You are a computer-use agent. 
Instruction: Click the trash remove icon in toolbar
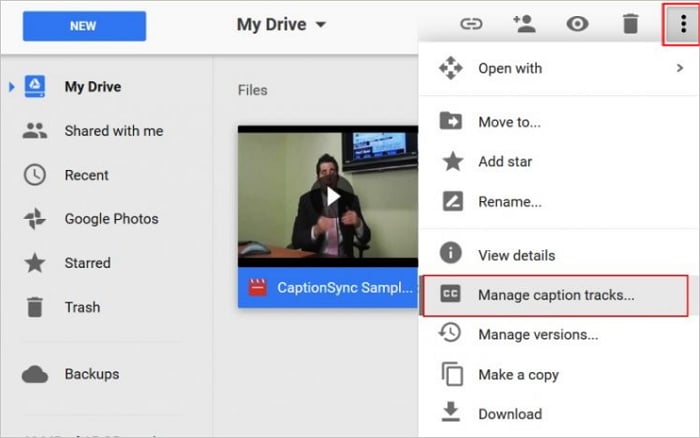(x=630, y=24)
